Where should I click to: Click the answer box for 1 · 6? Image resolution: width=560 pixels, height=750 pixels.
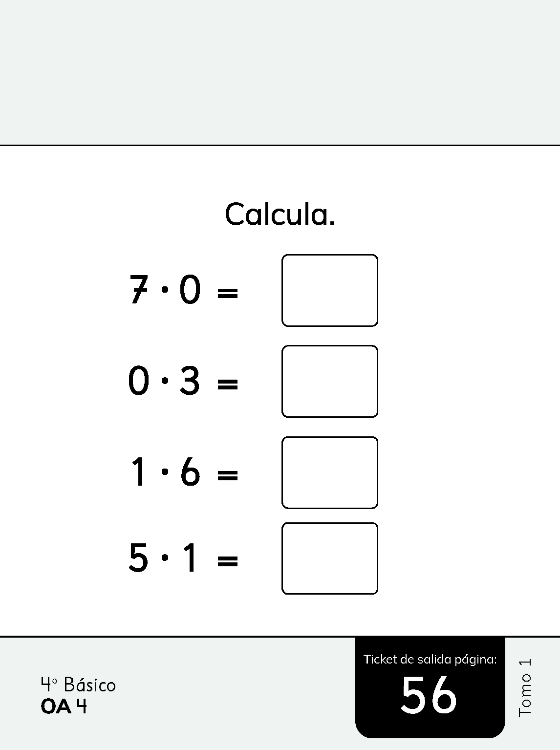[330, 472]
